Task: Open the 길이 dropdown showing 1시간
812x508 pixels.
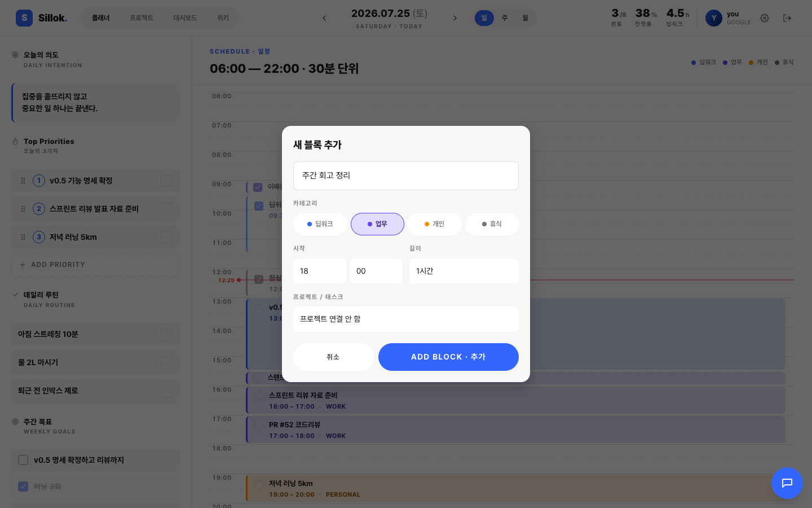Action: click(464, 271)
